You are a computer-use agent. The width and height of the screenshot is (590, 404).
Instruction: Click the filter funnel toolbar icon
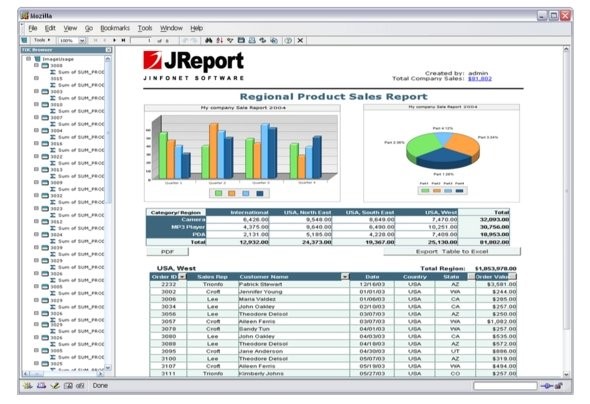tap(230, 40)
